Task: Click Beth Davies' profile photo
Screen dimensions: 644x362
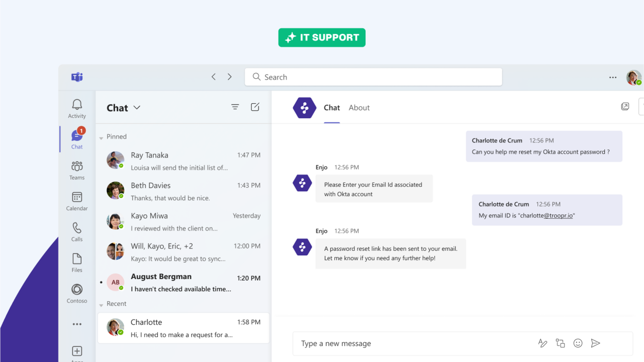Action: point(115,190)
